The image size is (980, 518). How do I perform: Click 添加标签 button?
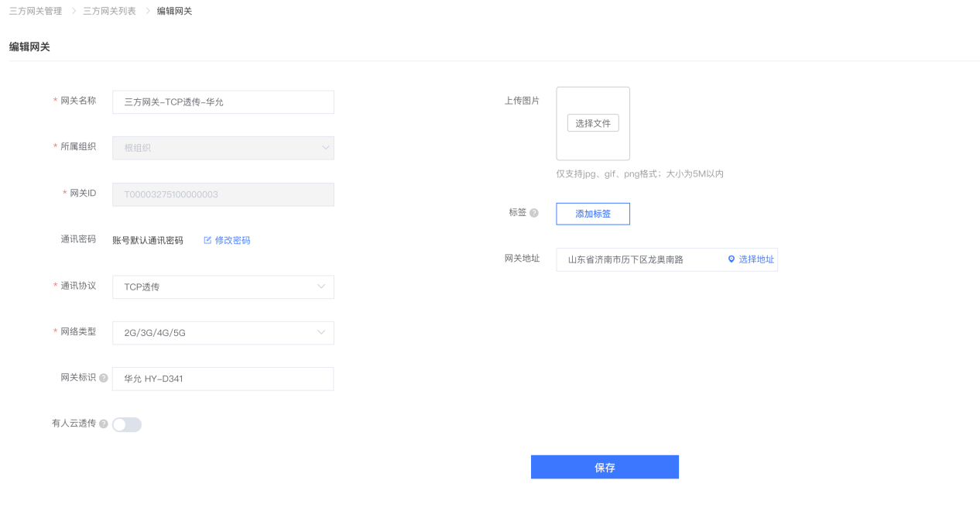pyautogui.click(x=593, y=214)
